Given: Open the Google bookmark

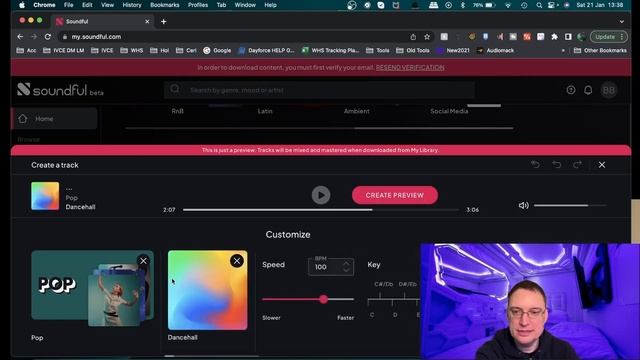Looking at the screenshot, I should point(218,50).
